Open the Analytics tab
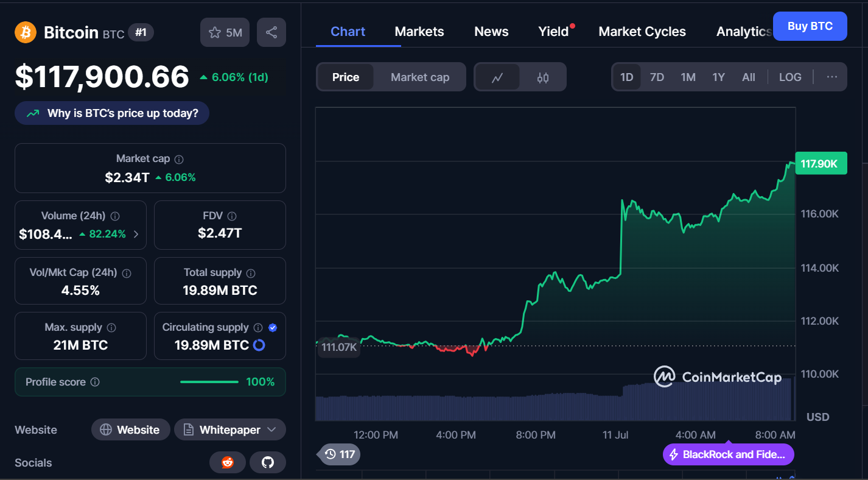This screenshot has height=480, width=868. 744,32
